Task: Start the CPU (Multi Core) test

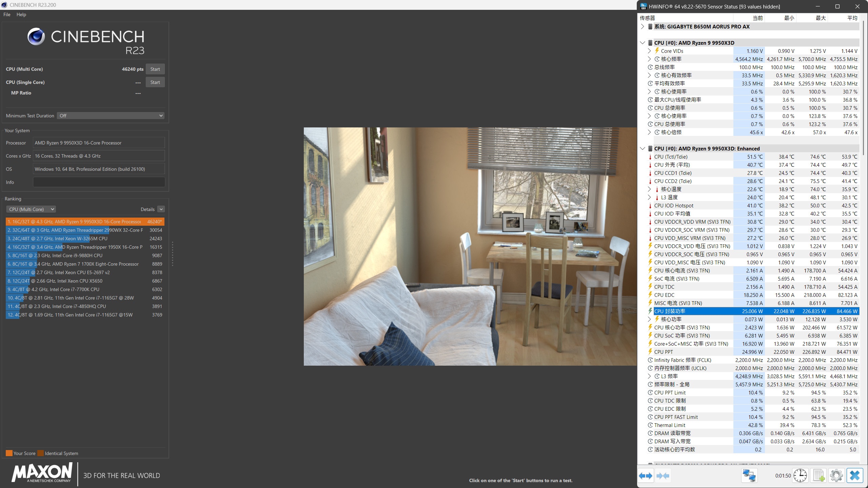Action: click(x=155, y=69)
